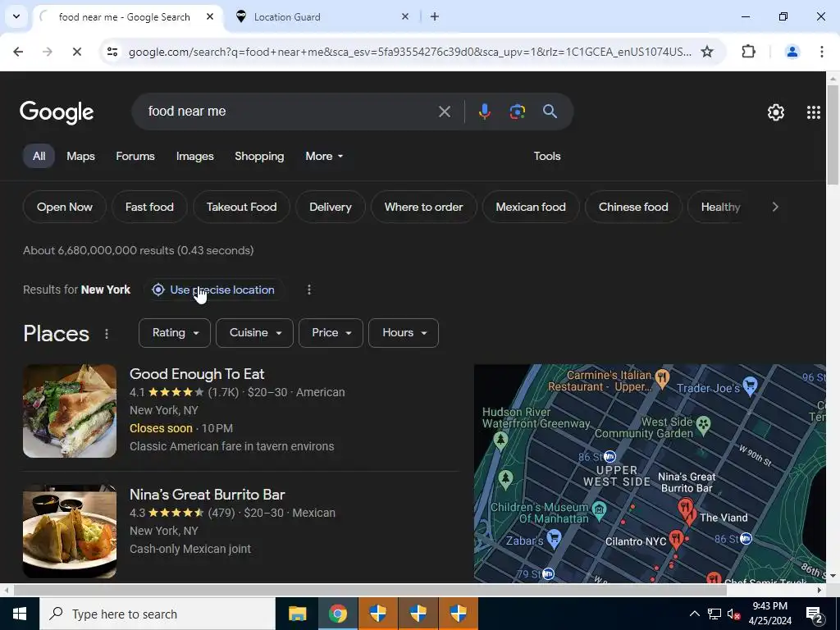840x630 pixels.
Task: Open the Cuisine filter dropdown
Action: pos(254,333)
